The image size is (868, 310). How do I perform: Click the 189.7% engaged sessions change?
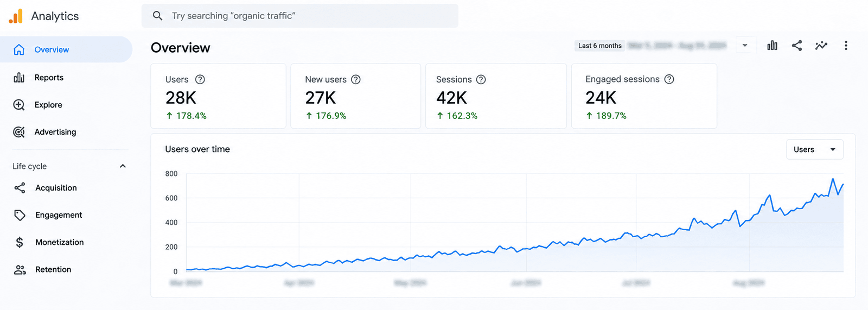tap(606, 116)
